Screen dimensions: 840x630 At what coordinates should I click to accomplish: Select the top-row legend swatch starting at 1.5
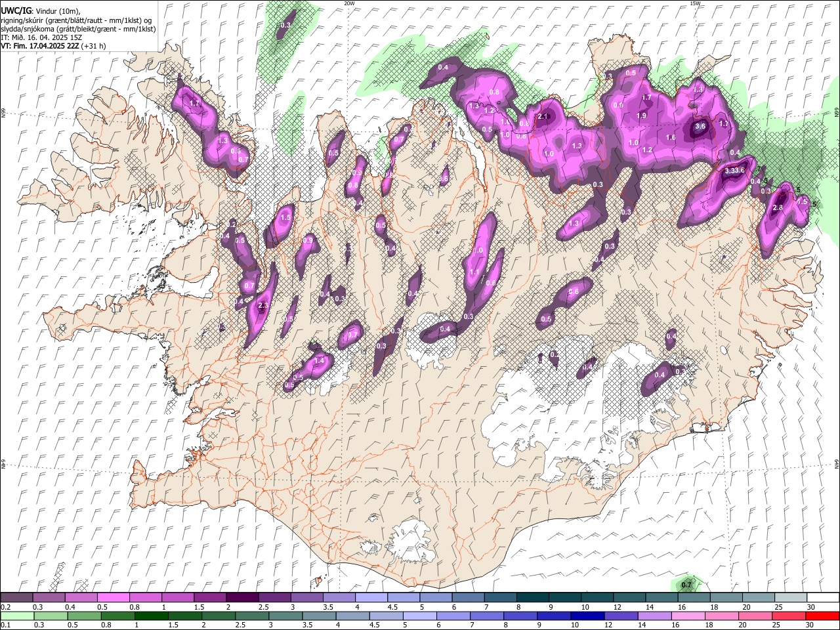210,597
